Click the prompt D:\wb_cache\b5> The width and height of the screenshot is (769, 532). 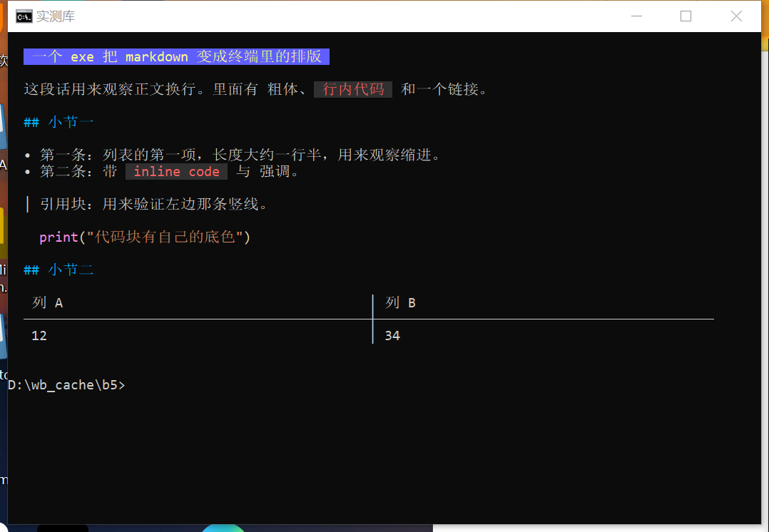coord(67,385)
